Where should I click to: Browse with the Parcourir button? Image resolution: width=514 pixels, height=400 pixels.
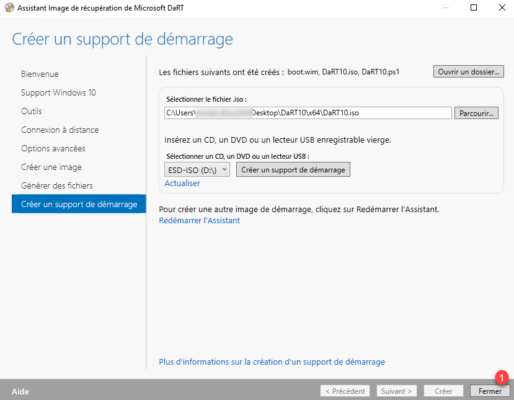pos(476,113)
